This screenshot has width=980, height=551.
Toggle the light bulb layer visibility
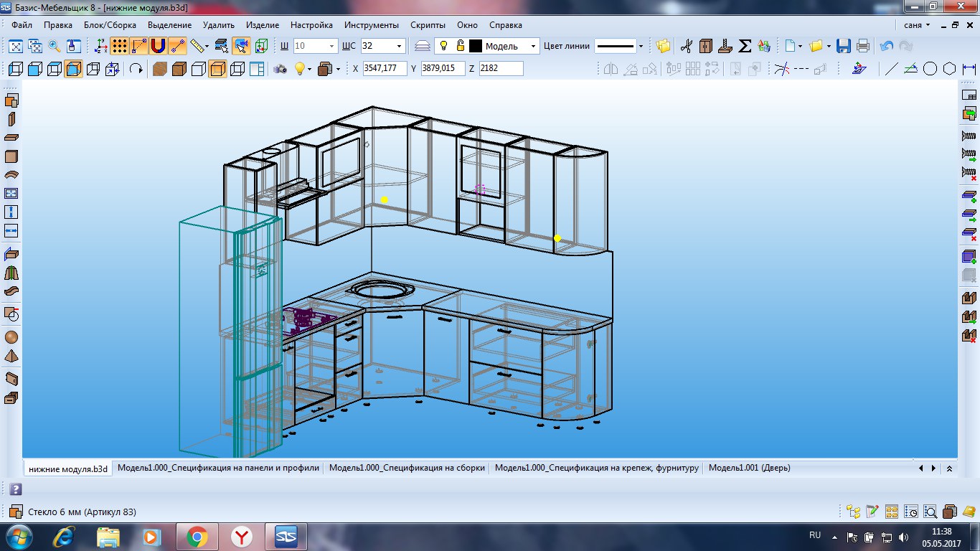(443, 46)
